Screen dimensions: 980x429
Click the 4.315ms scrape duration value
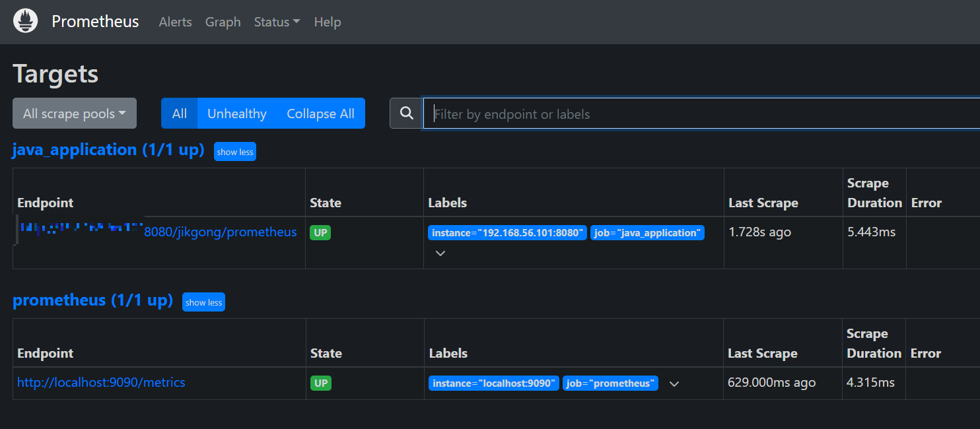(870, 383)
